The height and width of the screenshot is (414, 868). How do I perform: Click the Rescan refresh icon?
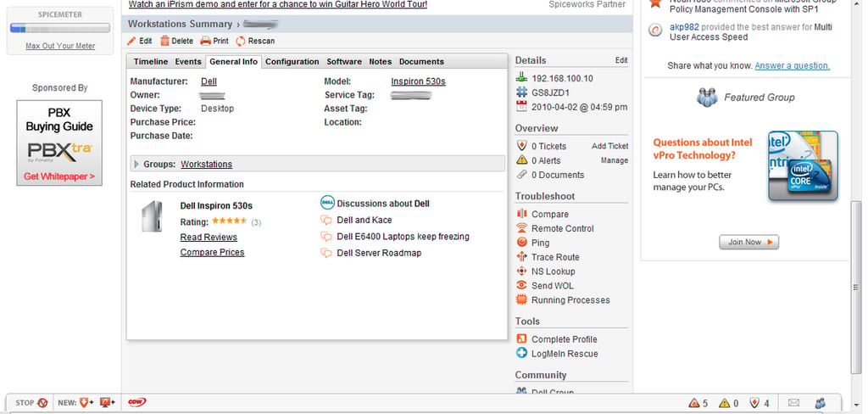pyautogui.click(x=240, y=41)
